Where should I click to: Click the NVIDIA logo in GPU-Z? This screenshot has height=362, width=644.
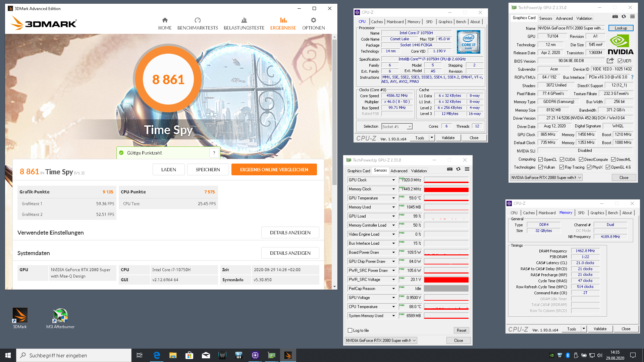tap(621, 45)
